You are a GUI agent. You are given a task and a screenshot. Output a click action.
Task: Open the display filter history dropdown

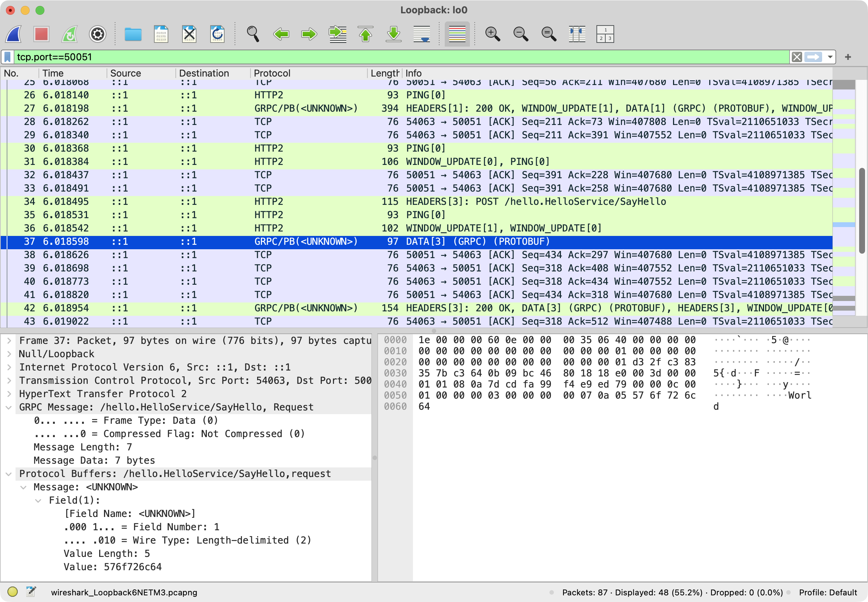point(830,57)
